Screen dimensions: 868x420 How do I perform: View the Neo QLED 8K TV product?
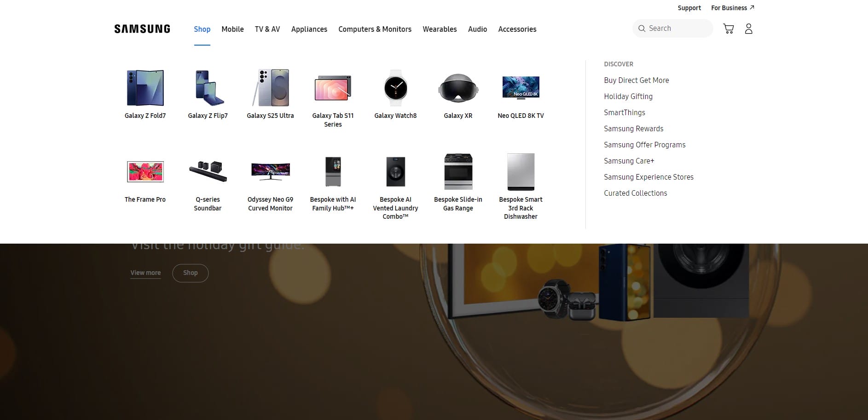click(x=521, y=88)
